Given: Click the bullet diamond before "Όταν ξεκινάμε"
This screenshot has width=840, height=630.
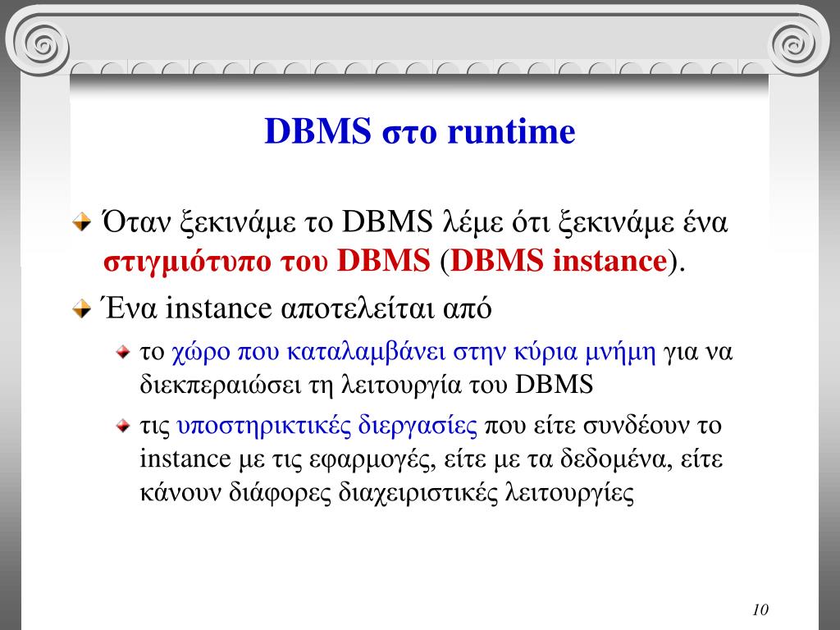Looking at the screenshot, I should point(82,221).
